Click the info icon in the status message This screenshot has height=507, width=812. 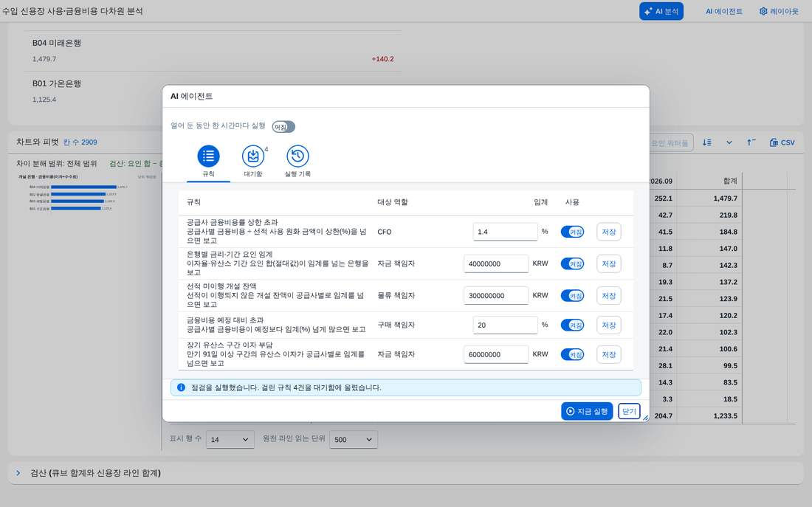(182, 387)
